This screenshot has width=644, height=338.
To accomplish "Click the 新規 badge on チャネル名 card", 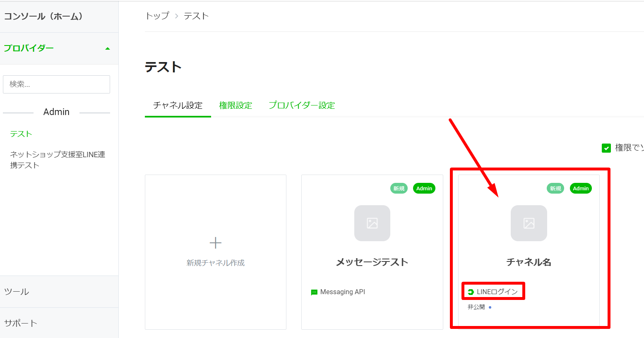I will click(555, 189).
